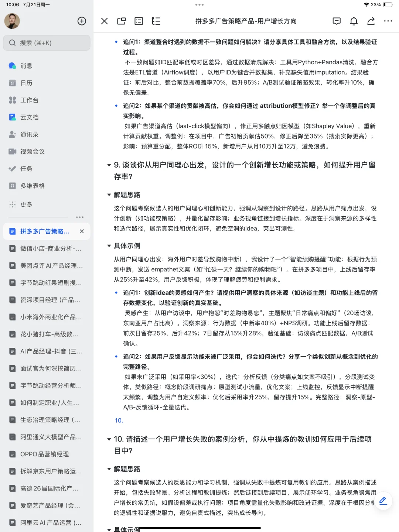
Task: Open 字节跳动红果短剧搜 document
Action: coord(47,283)
